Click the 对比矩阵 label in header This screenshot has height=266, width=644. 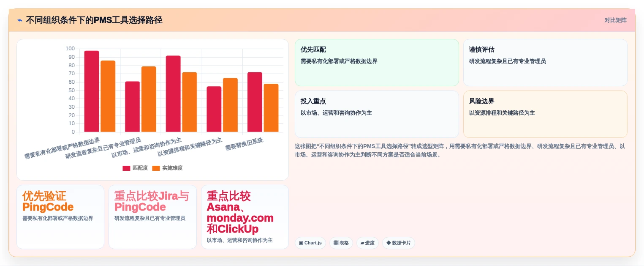pos(615,20)
